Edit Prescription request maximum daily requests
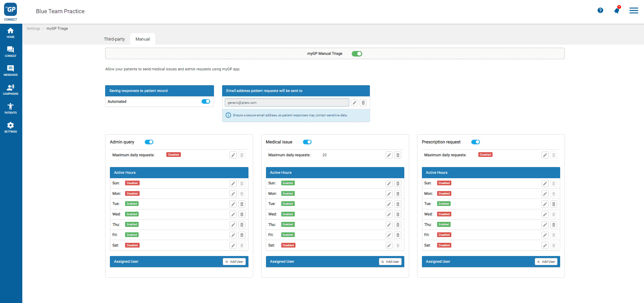Image resolution: width=644 pixels, height=303 pixels. [545, 155]
